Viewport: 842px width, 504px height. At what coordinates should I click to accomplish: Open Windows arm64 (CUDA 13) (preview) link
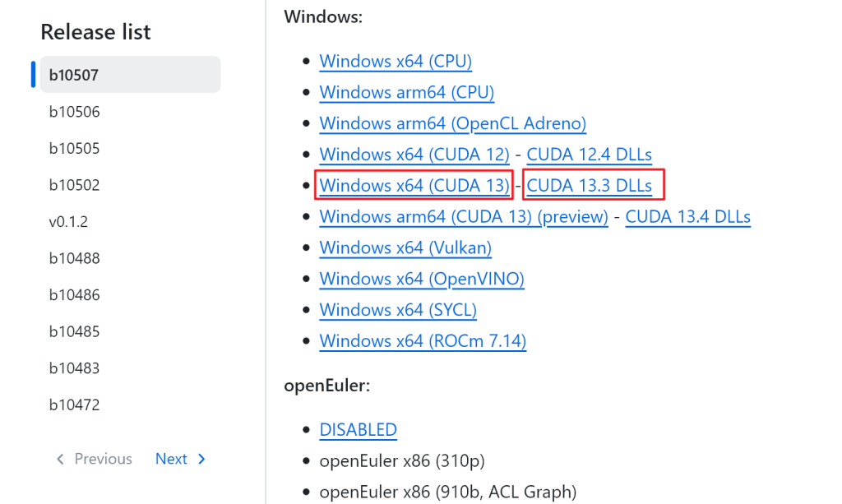pyautogui.click(x=464, y=217)
